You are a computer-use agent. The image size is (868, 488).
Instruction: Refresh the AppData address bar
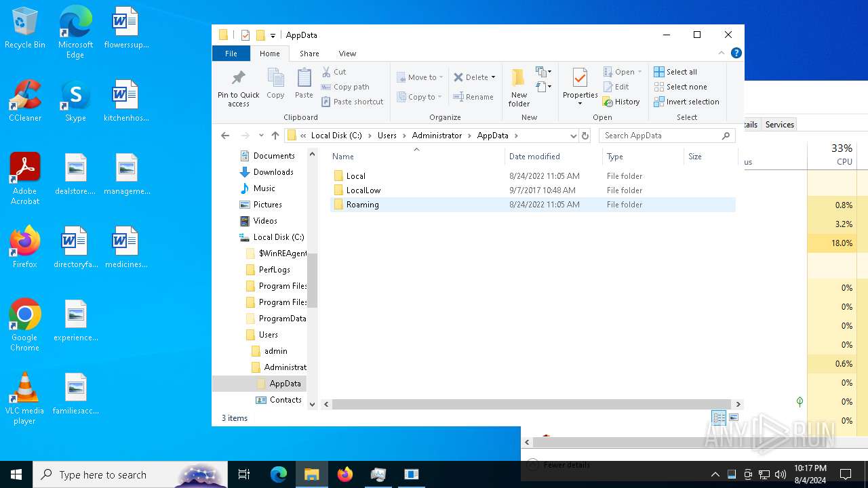pos(585,136)
